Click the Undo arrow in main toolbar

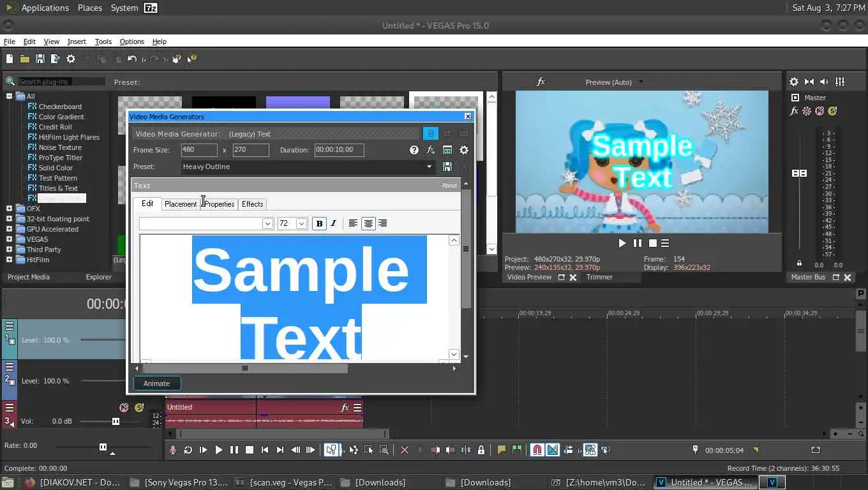[132, 59]
